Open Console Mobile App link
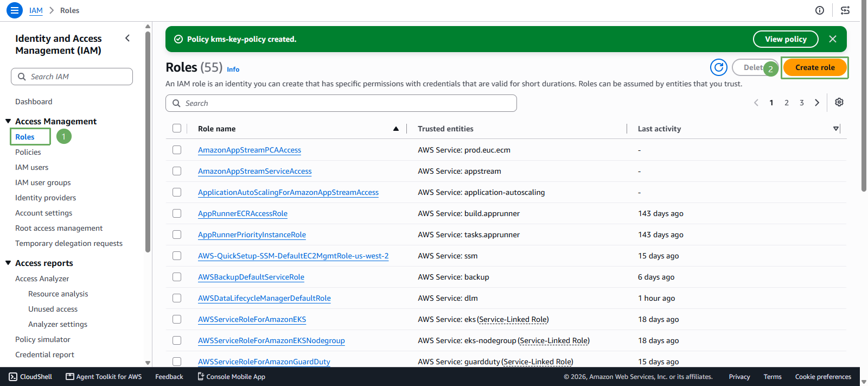This screenshot has height=386, width=868. click(x=231, y=377)
